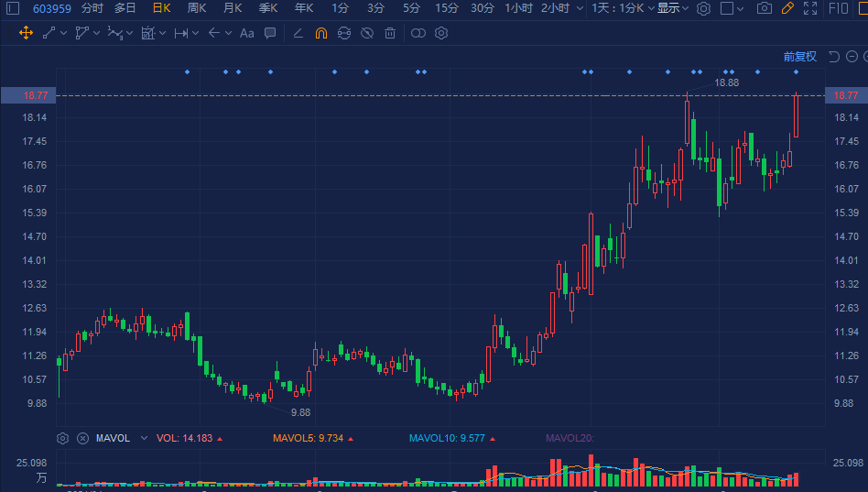Click the MAVOL10: 9.577 value

pos(447,438)
